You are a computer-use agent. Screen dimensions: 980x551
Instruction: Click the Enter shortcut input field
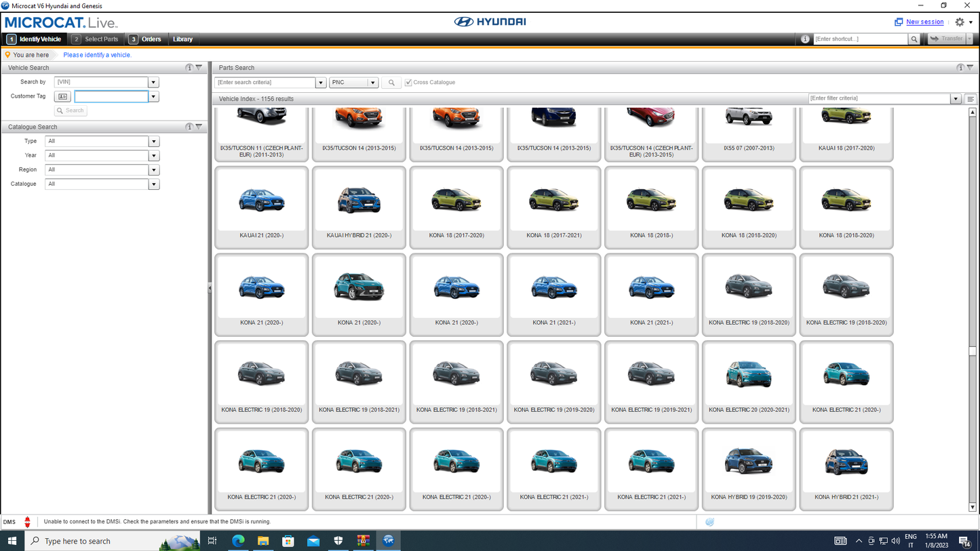pyautogui.click(x=860, y=39)
